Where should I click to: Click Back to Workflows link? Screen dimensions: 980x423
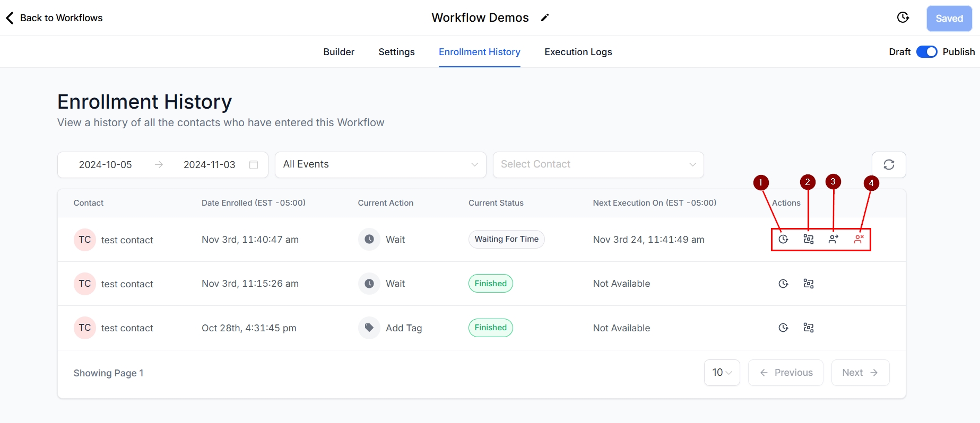pyautogui.click(x=55, y=18)
